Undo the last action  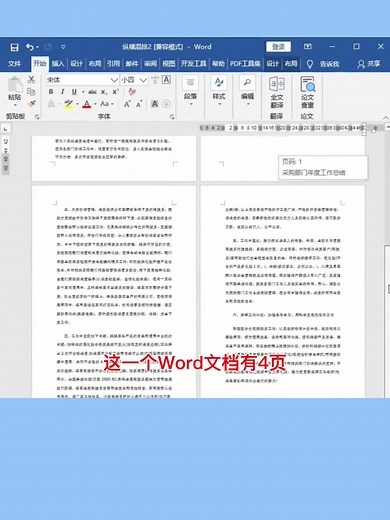tap(30, 47)
